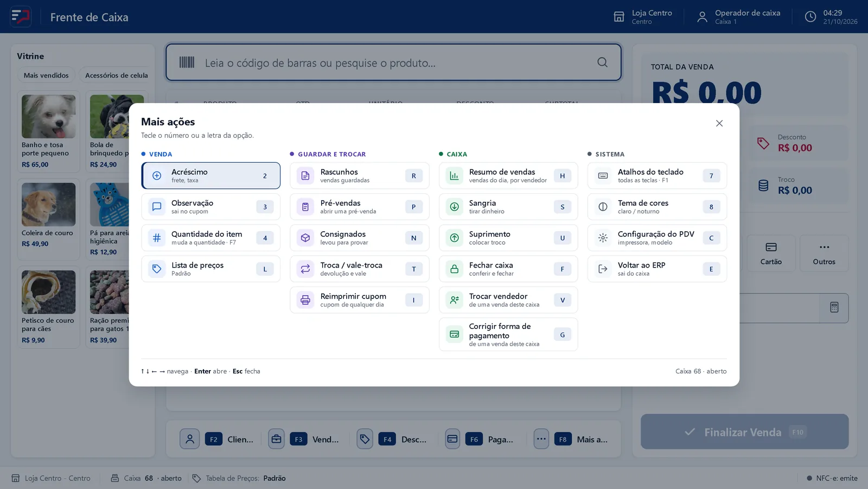Open Resumo de vendas chart icon

pos(454,176)
